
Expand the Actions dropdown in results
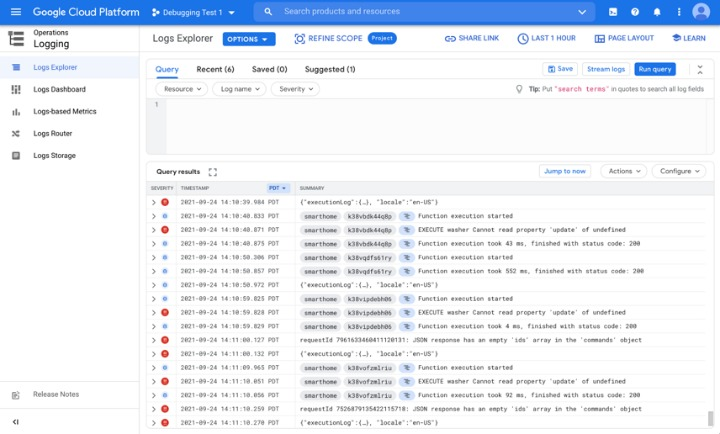[x=625, y=171]
